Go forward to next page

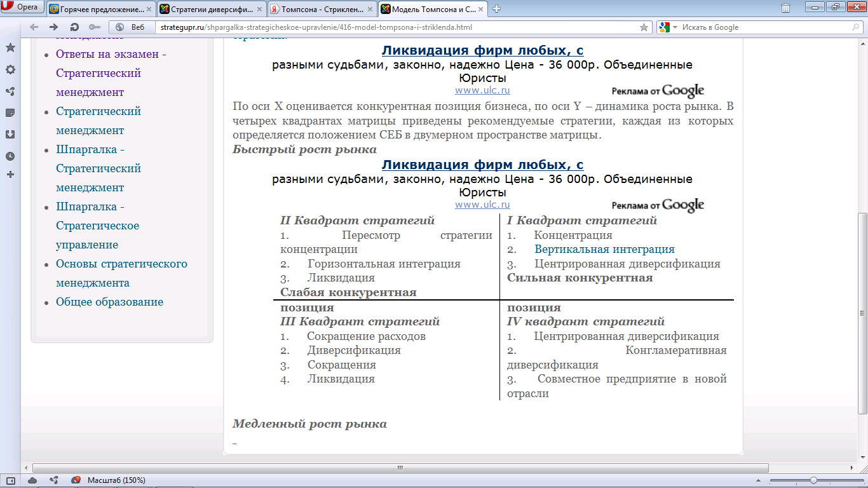pos(54,27)
